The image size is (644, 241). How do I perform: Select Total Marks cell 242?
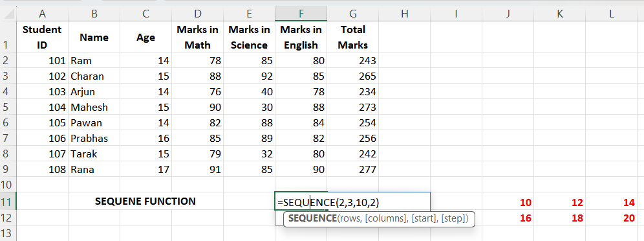353,154
